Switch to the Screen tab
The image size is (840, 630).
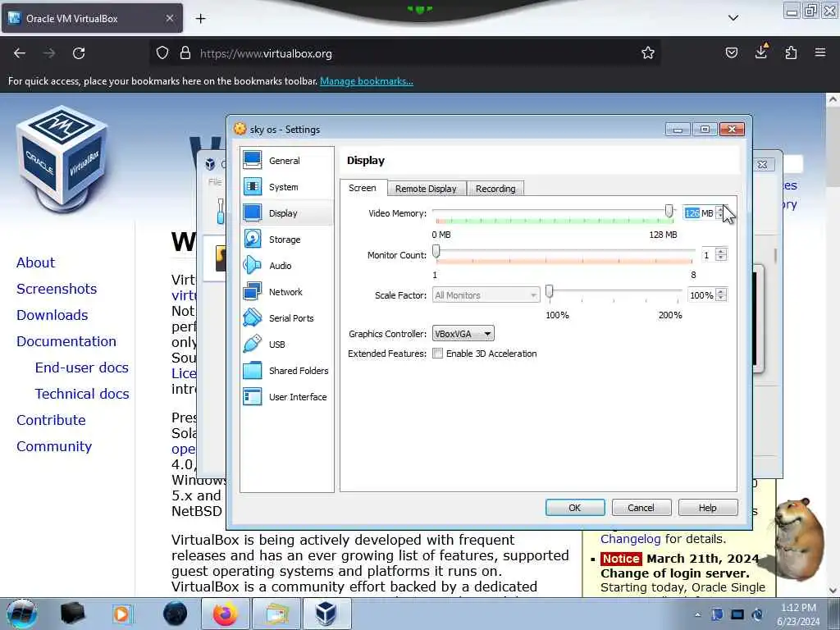coord(363,188)
